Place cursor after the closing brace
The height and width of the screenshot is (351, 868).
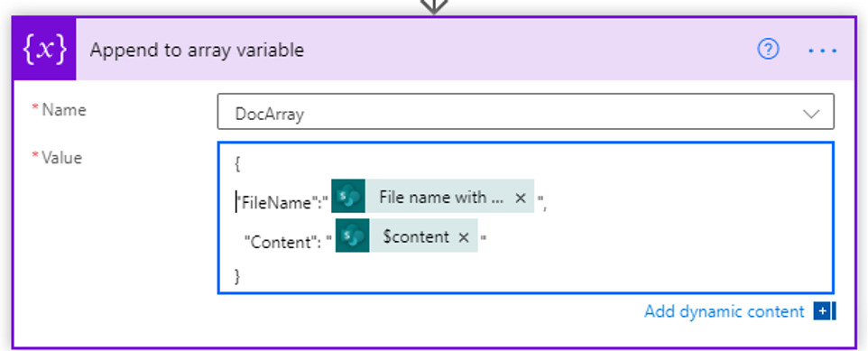pos(241,276)
